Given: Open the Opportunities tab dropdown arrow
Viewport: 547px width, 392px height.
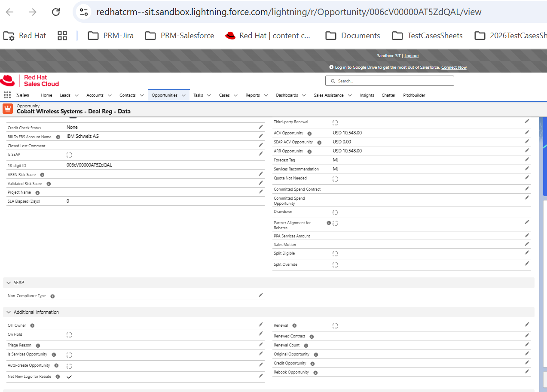Looking at the screenshot, I should coord(183,95).
